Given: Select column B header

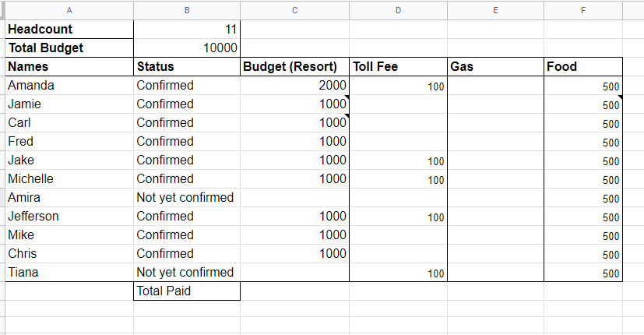Looking at the screenshot, I should coord(187,10).
